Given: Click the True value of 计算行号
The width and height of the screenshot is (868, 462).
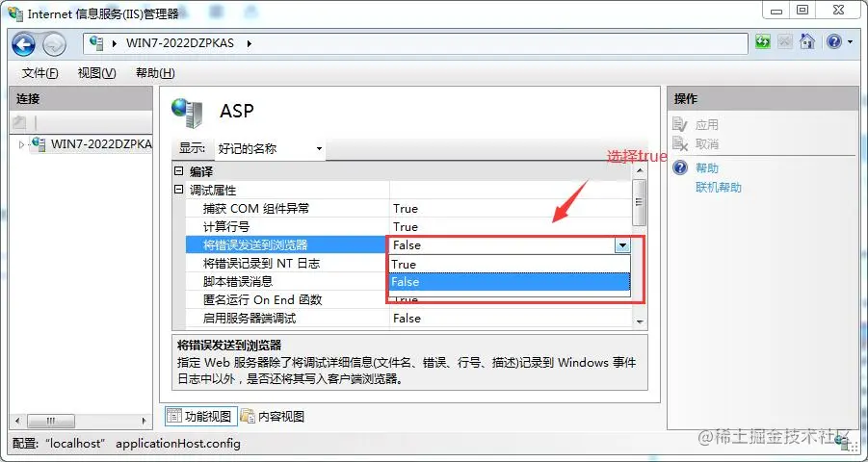Looking at the screenshot, I should (406, 227).
